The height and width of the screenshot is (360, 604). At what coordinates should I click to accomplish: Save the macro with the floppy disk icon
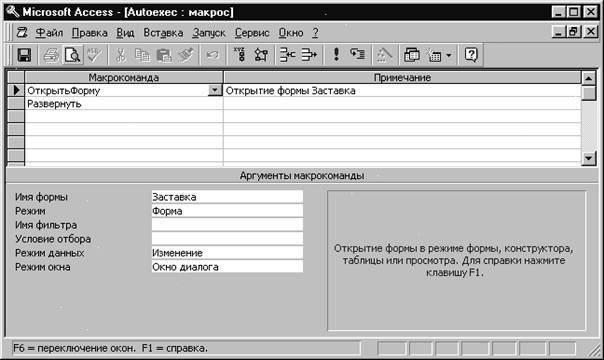(24, 55)
